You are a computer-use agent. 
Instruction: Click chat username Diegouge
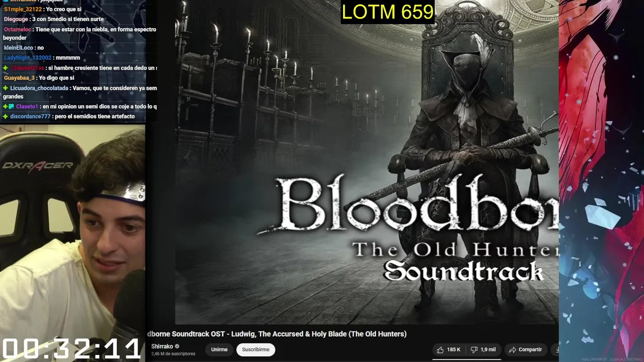(x=16, y=19)
